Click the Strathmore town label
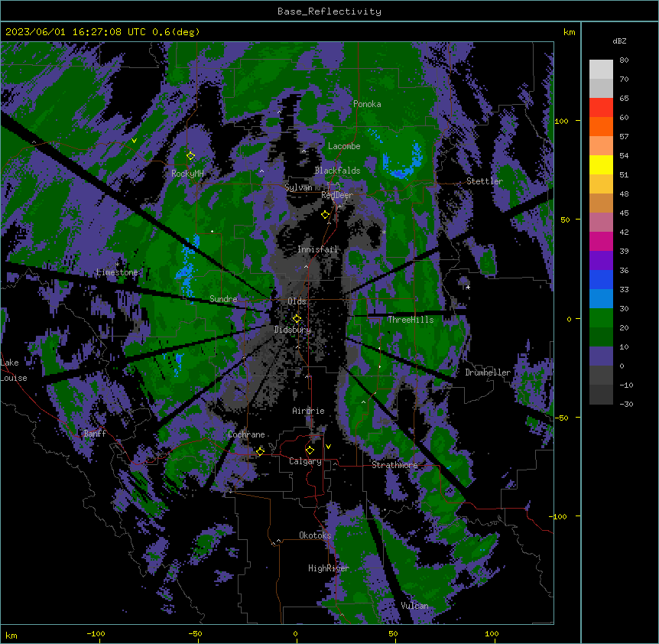This screenshot has width=659, height=644. 394,465
